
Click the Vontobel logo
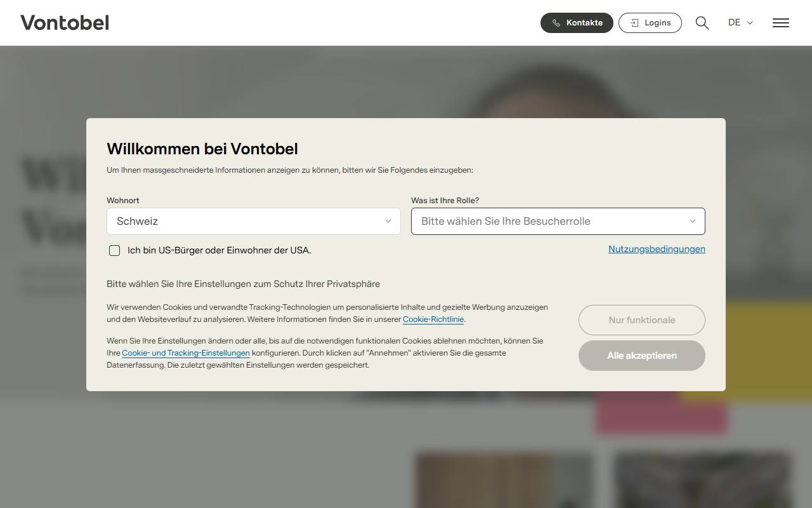tap(65, 23)
